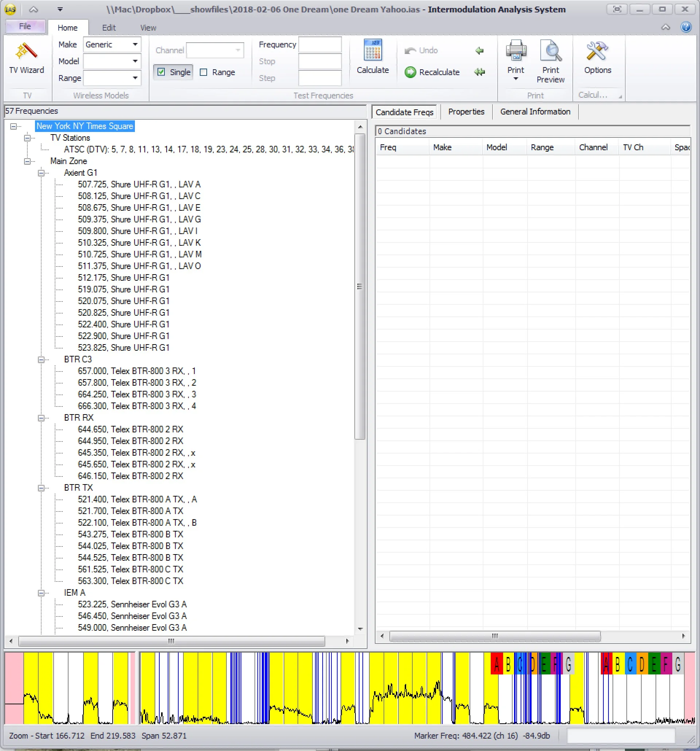Click the double green left arrows
This screenshot has height=751, width=700.
[479, 72]
